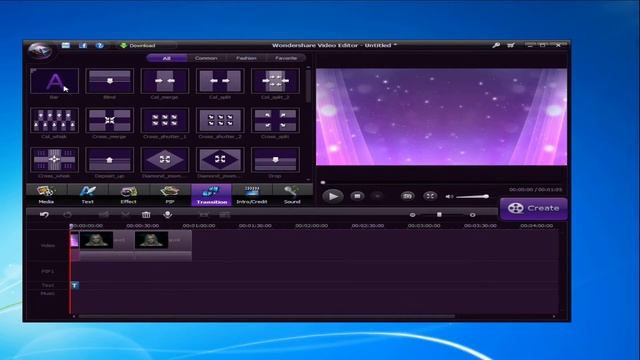Click the 00:02:00:00 timeline ruler mark
Screen dimensions: 640x360
pyautogui.click(x=311, y=226)
